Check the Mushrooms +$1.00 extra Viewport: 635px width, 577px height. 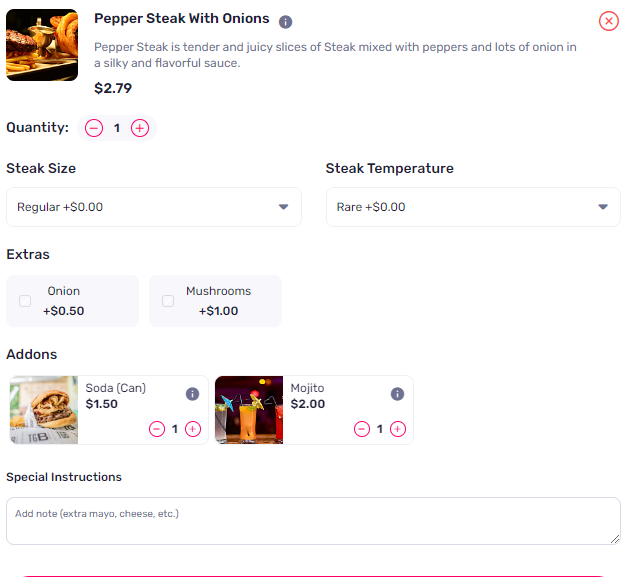click(x=168, y=301)
